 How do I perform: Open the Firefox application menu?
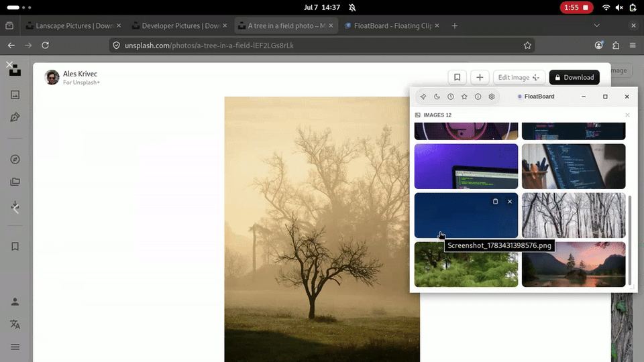click(633, 46)
